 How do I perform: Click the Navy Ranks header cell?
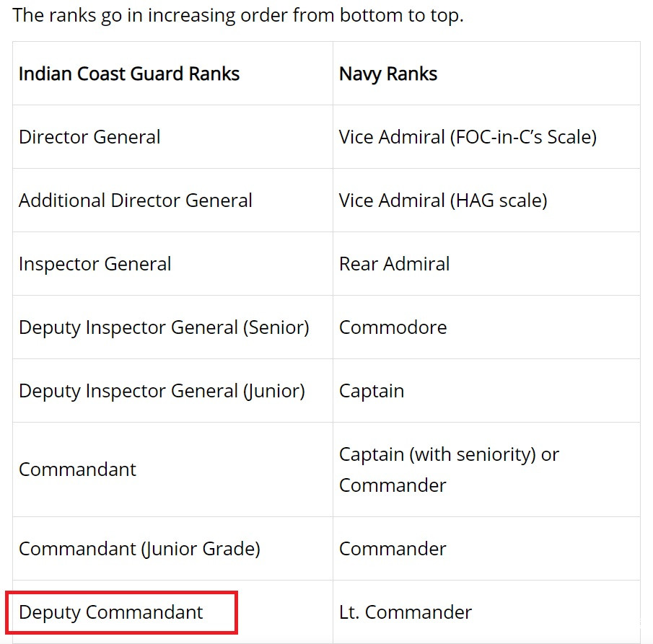coord(388,74)
